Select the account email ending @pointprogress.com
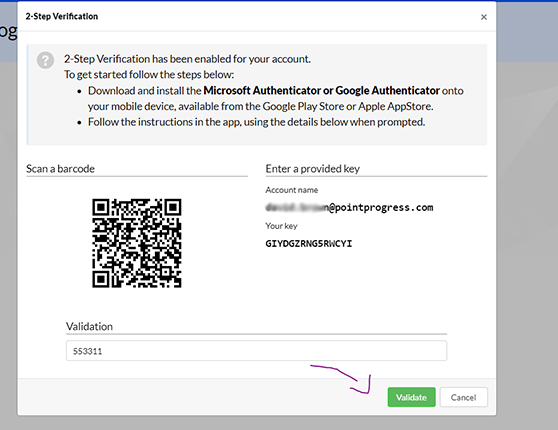558x430 pixels. (349, 207)
